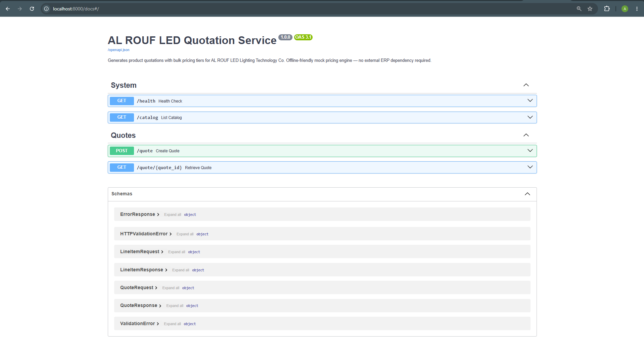Image resolution: width=644 pixels, height=350 pixels.
Task: Click Expand all for ErrorResponse
Action: (173, 215)
